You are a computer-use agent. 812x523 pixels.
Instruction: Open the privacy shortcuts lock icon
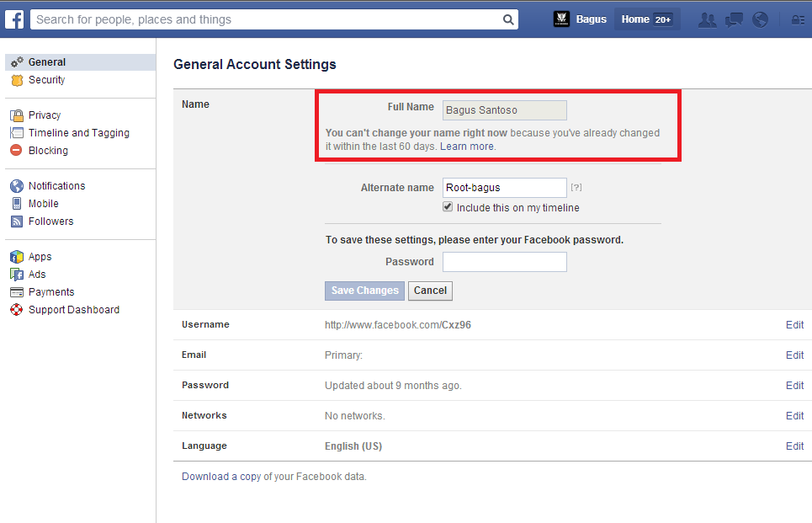[798, 20]
